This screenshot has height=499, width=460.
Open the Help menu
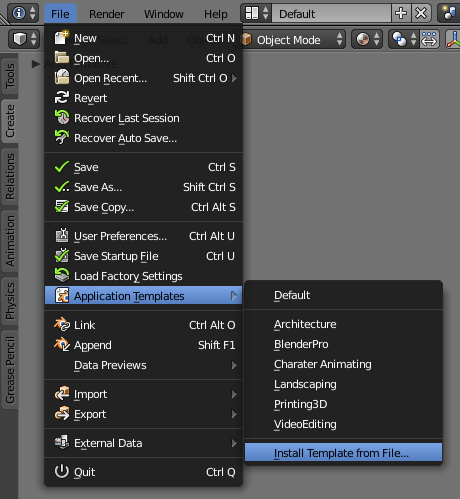(216, 14)
